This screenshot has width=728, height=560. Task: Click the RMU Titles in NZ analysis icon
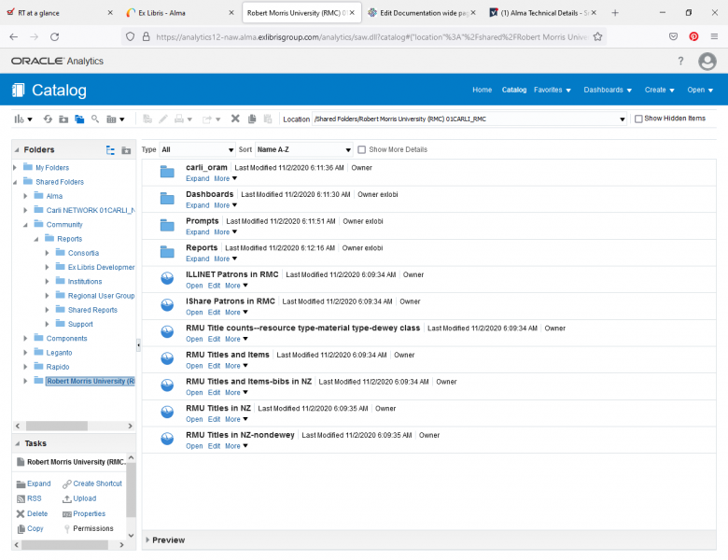coord(167,412)
